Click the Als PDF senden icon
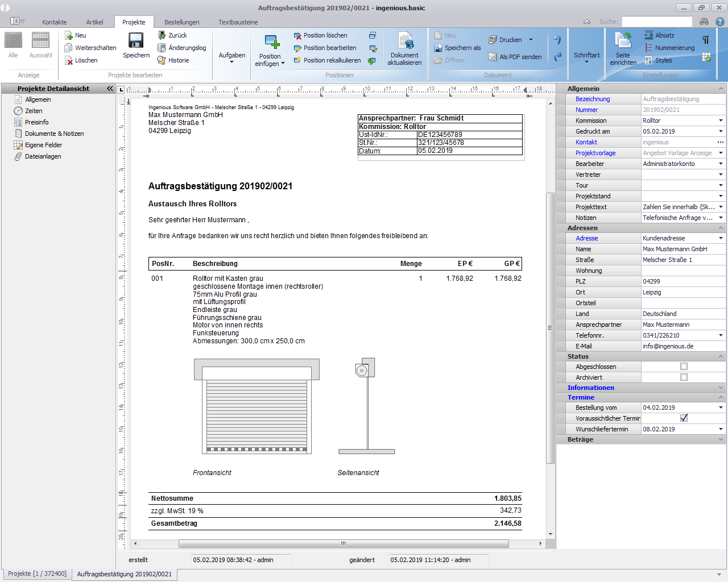728x582 pixels. [493, 57]
